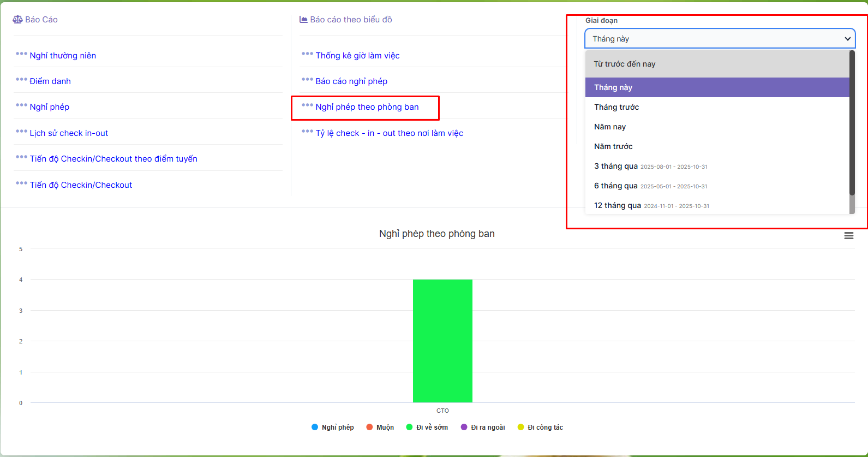Open the Nghỉ phép theo phòng ban report

367,107
